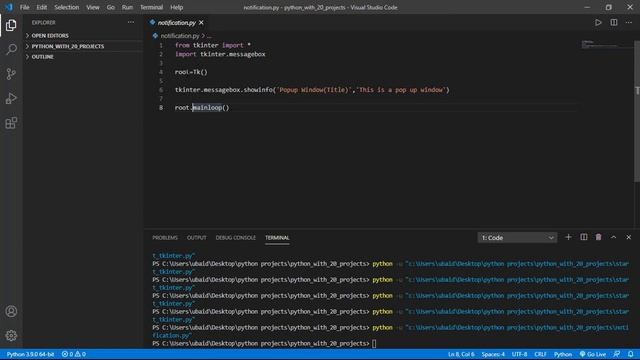The image size is (640, 360).
Task: Click errors and warnings count in status bar
Action: 74,354
